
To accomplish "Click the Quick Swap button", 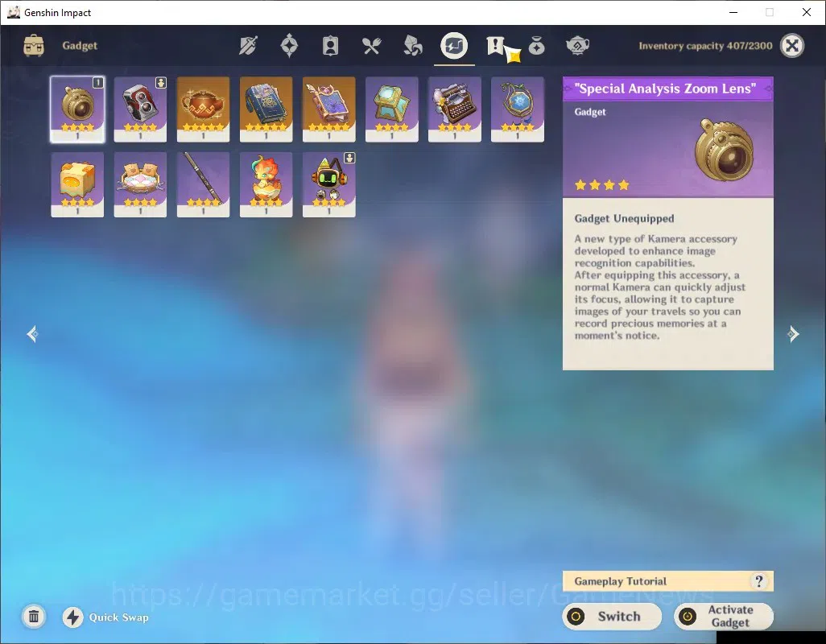I will pos(105,617).
